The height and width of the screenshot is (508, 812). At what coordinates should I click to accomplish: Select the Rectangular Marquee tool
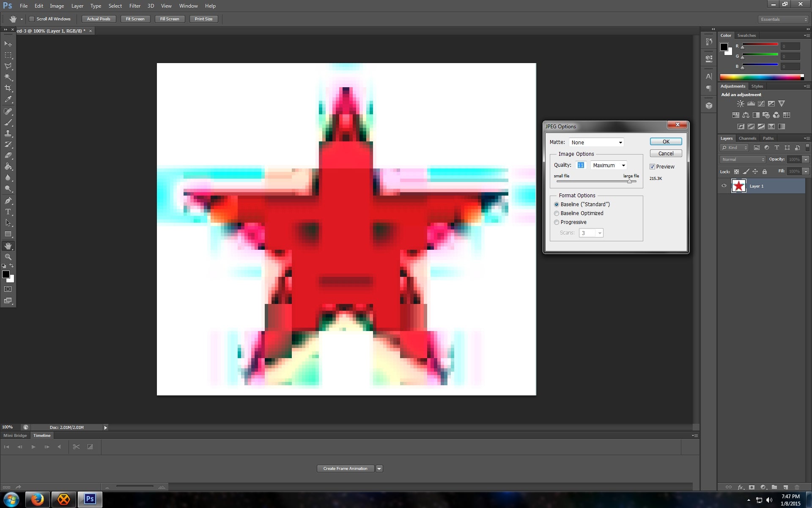click(8, 55)
